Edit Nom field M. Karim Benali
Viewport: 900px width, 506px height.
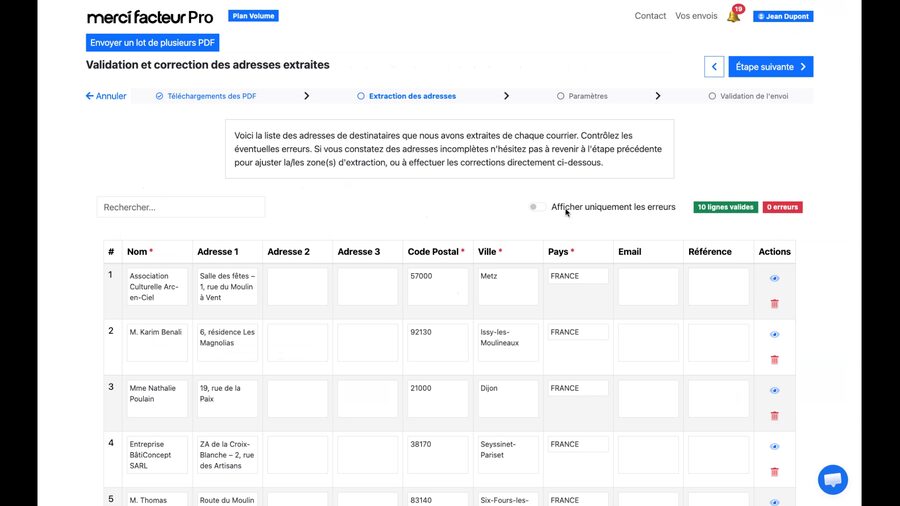[157, 342]
